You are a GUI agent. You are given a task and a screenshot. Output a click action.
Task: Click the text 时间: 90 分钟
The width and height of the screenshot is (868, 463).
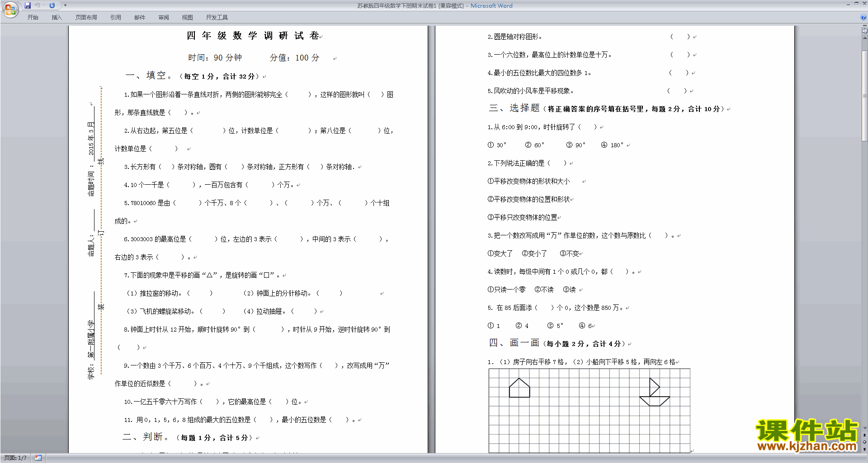point(215,58)
